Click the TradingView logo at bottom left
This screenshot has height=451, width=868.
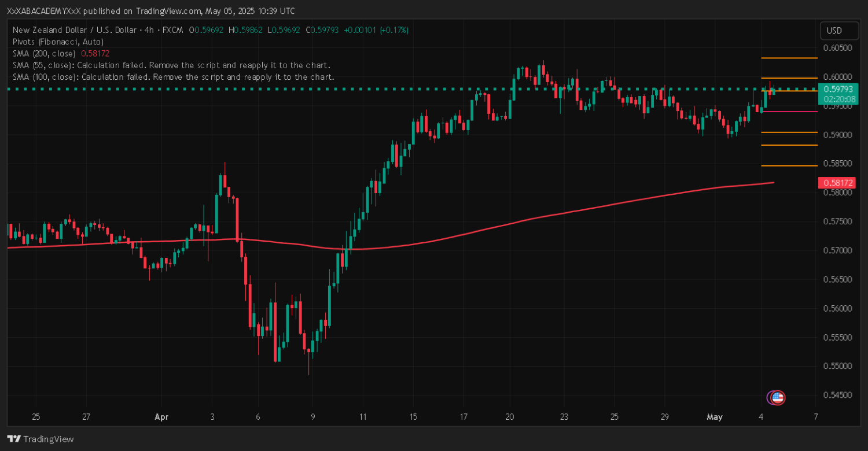(41, 439)
